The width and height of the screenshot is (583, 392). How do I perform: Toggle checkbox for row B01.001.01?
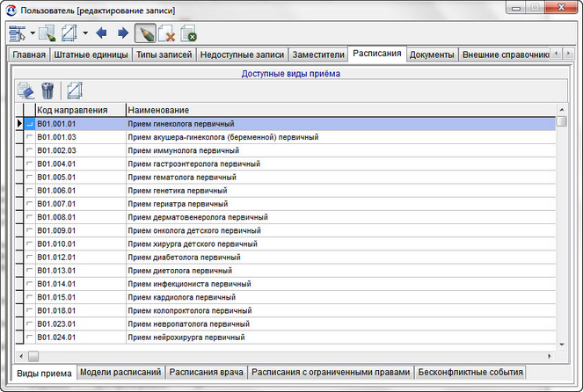29,124
